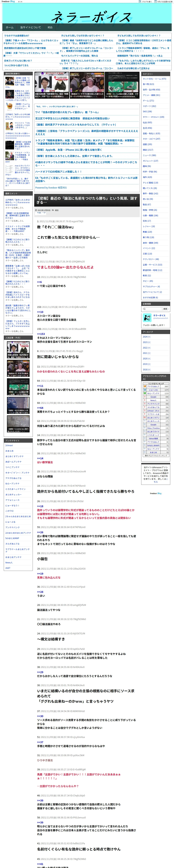Click the livedoor Blog footer badge in sidebar
Image resolution: width=174 pixels, height=868 pixels.
pos(156,493)
